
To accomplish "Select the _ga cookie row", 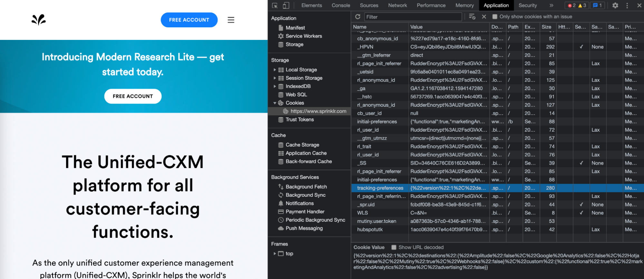I will 497,88.
